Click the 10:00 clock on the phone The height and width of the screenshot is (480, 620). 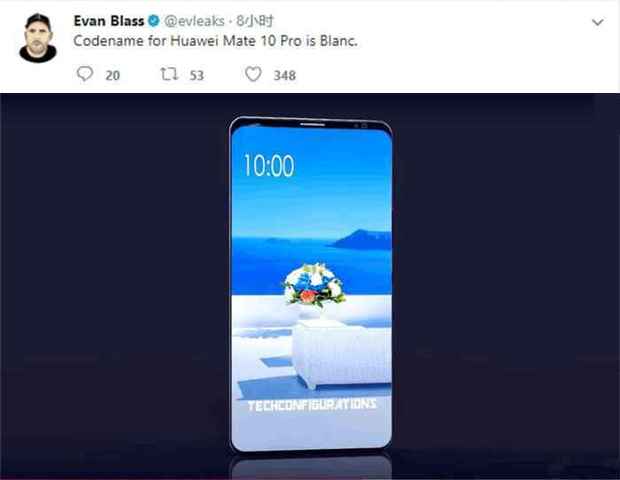(x=269, y=165)
